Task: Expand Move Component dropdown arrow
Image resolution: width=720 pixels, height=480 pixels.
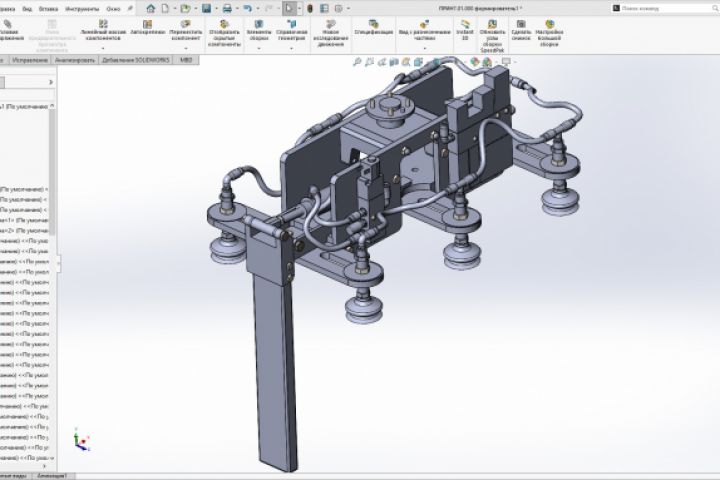Action: (186, 48)
